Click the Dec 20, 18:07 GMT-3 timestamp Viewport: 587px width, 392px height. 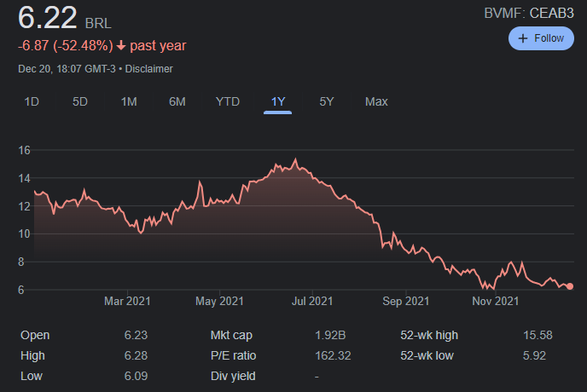[x=67, y=69]
